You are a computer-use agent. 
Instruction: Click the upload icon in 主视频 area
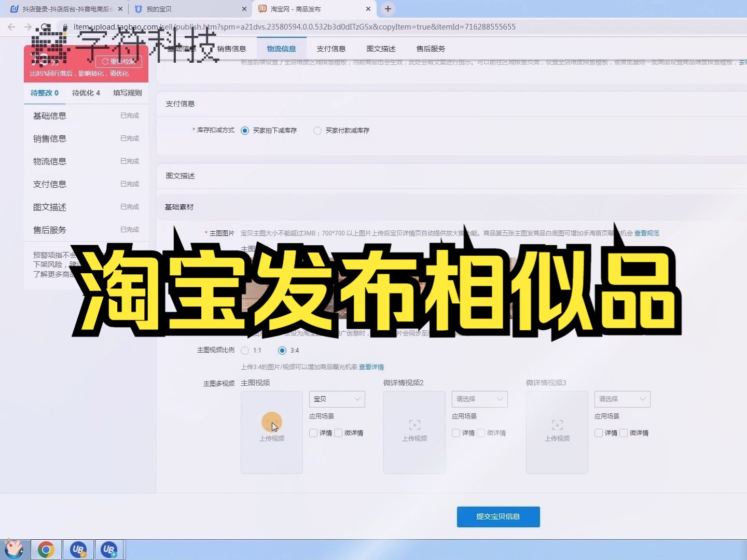click(x=271, y=423)
